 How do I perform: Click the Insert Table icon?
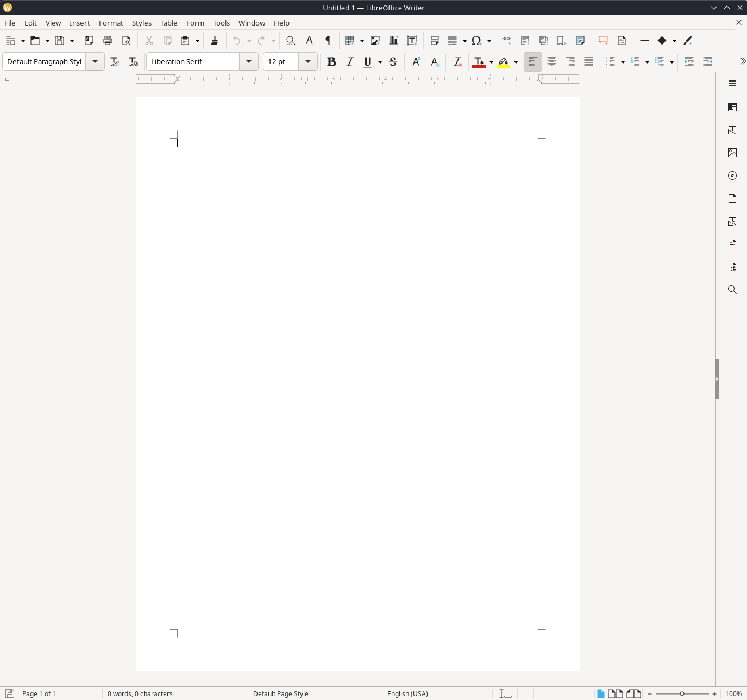click(x=350, y=41)
